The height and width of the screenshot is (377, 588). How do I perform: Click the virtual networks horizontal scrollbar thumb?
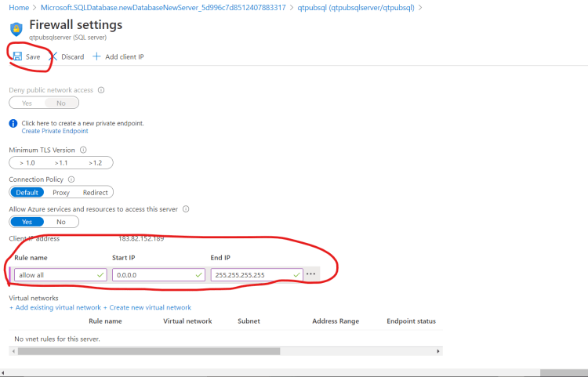point(149,351)
